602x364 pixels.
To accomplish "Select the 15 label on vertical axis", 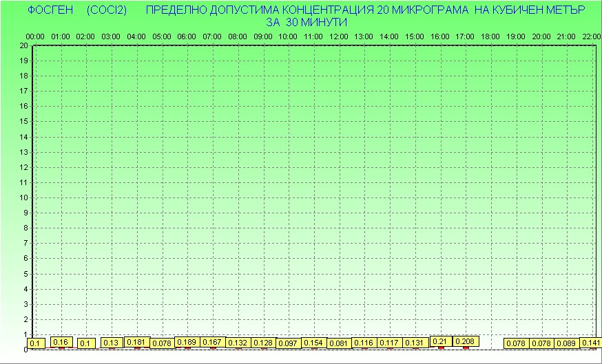I will pyautogui.click(x=24, y=122).
